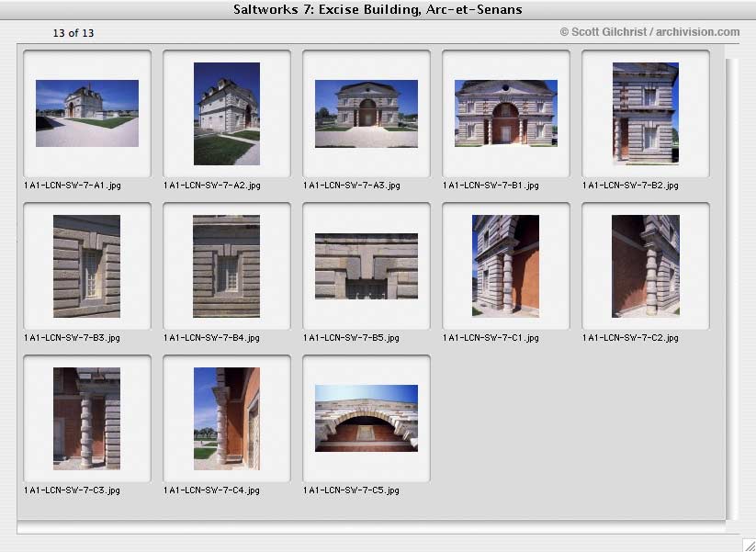Select the 1A1-LCN-SW-7-C4 column with sky thumbnail
The image size is (756, 552).
pyautogui.click(x=227, y=419)
